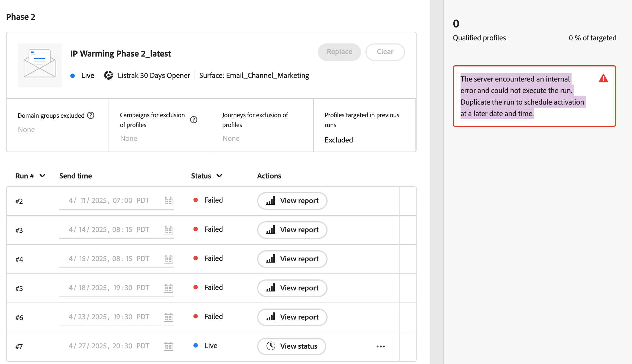Open calendar picker for run #2
The image size is (632, 364).
[168, 201]
